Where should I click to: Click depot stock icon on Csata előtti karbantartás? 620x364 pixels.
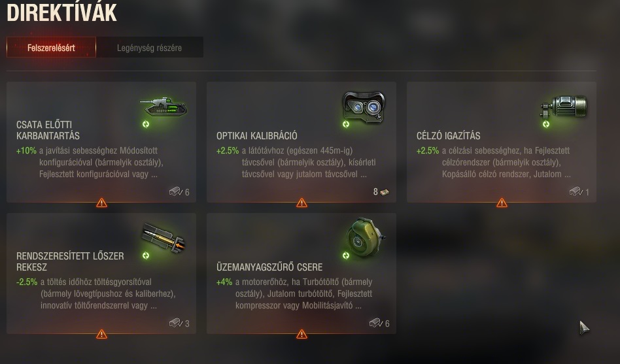(x=175, y=191)
